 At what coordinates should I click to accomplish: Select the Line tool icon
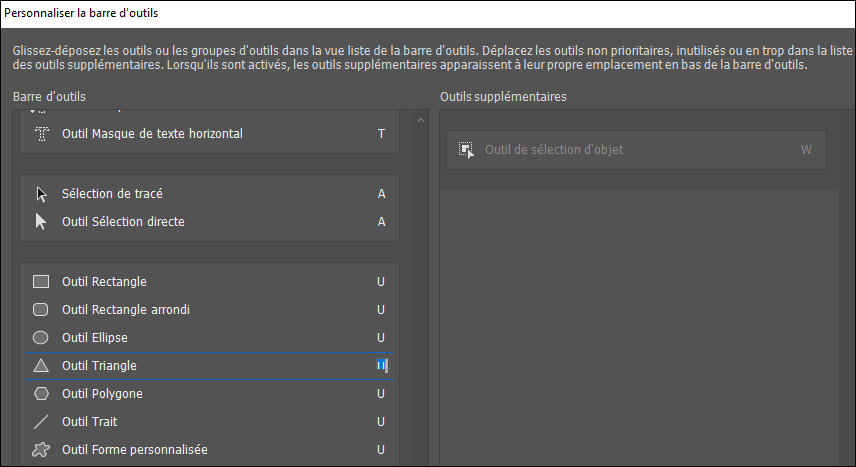(41, 422)
